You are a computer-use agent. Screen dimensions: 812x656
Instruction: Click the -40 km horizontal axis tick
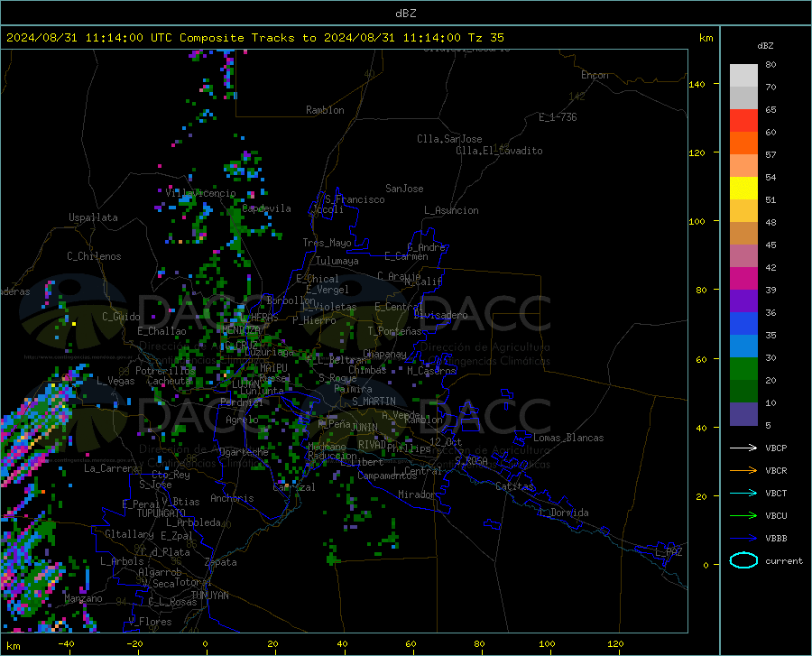pyautogui.click(x=66, y=644)
